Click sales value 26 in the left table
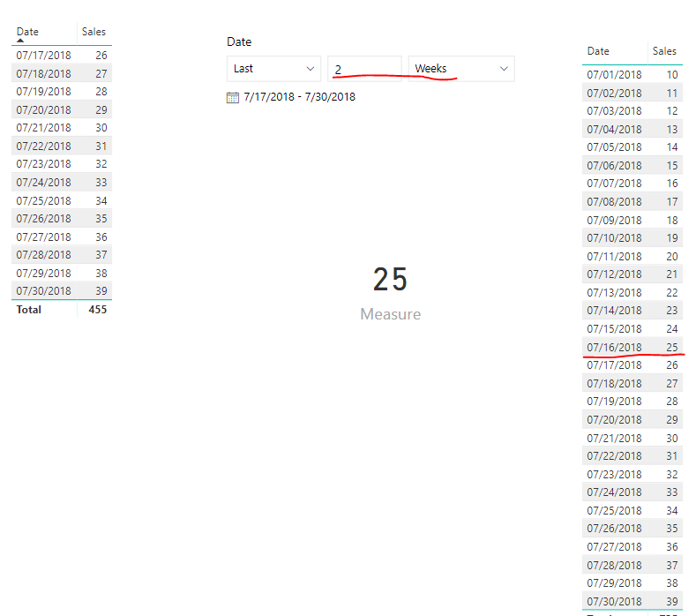Screen dimensions: 696x616 (x=101, y=55)
